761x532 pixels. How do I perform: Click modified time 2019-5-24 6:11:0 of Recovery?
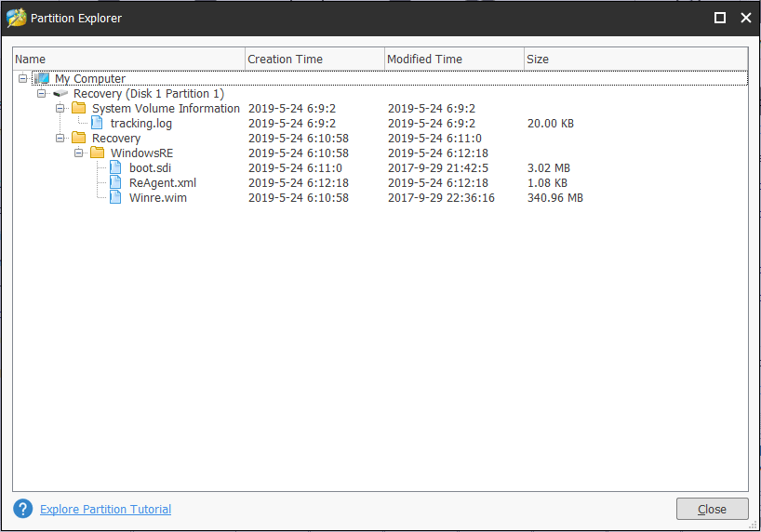click(x=434, y=139)
